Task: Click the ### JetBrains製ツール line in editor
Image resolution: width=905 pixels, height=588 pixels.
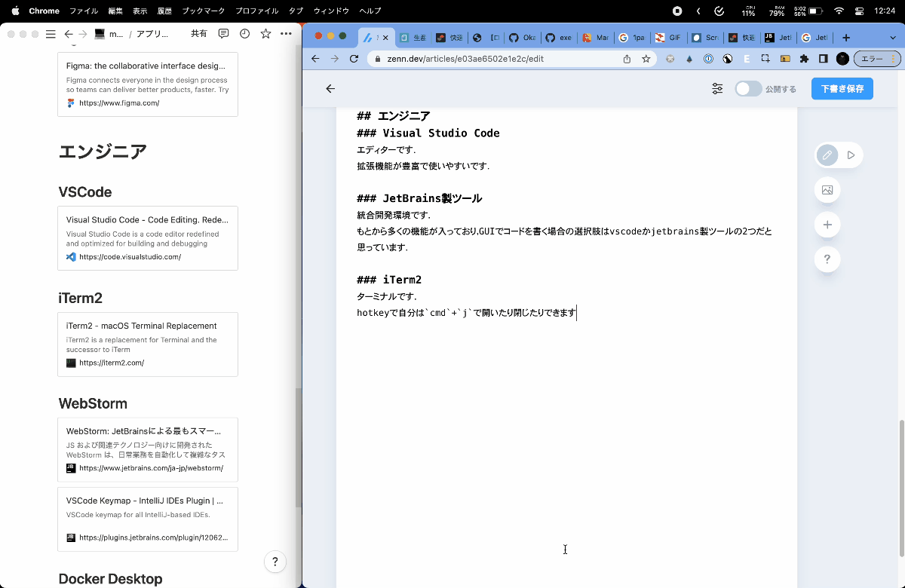Action: point(419,199)
